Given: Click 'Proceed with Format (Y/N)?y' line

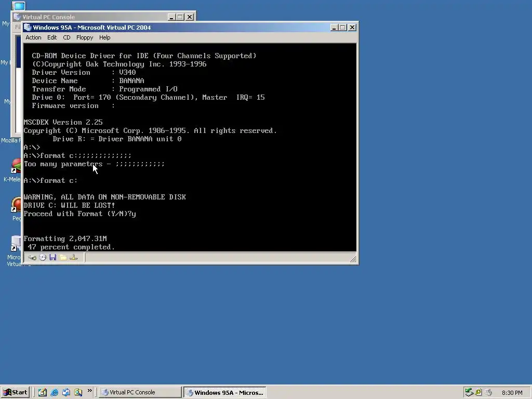Looking at the screenshot, I should click(79, 214).
